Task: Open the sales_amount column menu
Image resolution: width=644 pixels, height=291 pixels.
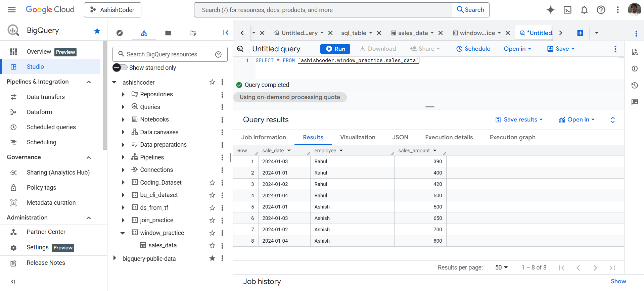Action: coord(435,151)
